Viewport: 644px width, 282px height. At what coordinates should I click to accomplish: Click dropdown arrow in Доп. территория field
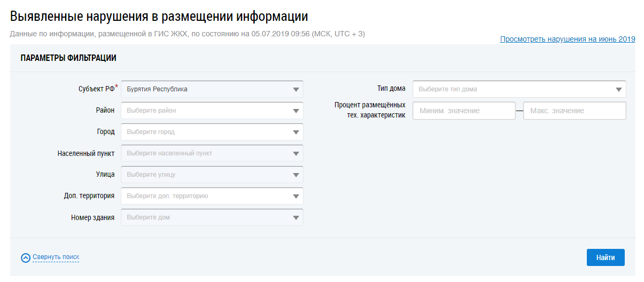296,196
